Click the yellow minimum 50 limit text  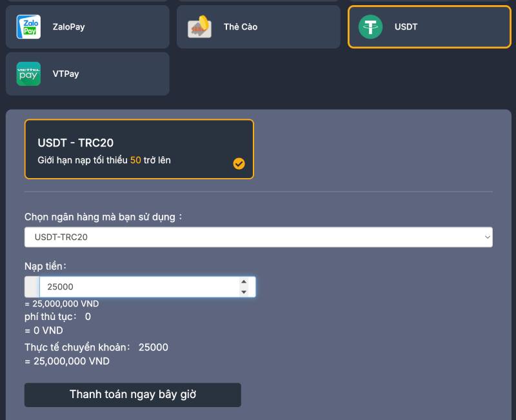(135, 160)
